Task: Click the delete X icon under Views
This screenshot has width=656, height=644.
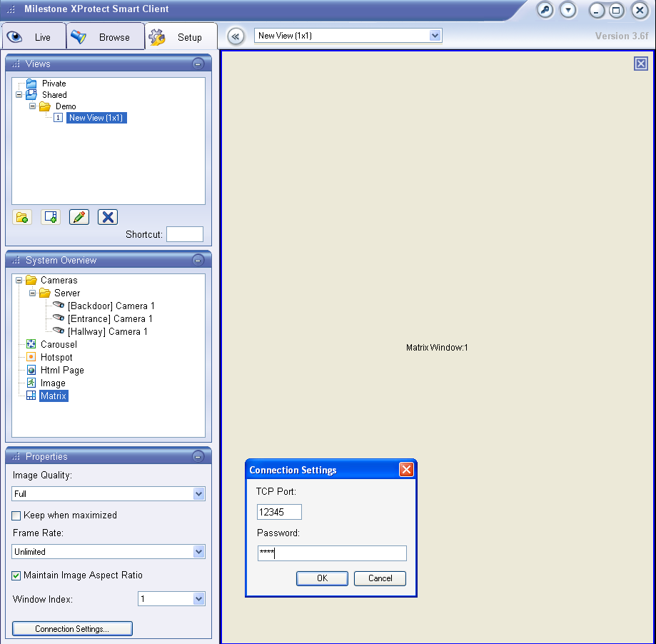Action: point(108,217)
